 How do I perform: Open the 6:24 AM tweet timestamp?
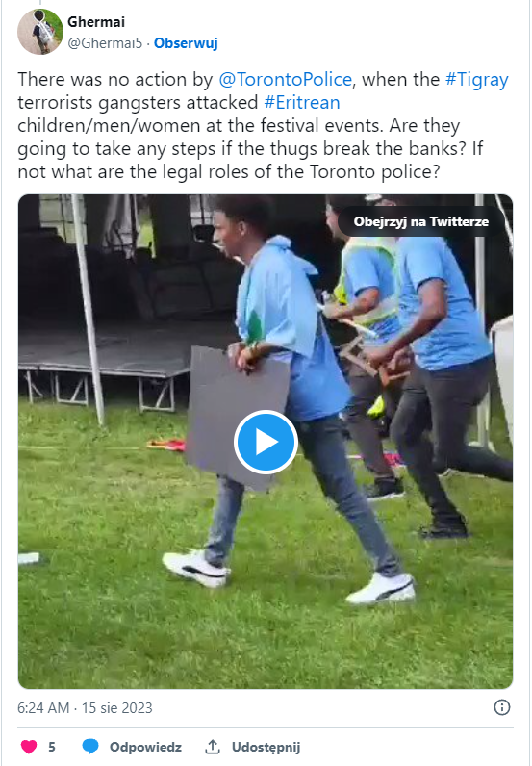tap(43, 708)
